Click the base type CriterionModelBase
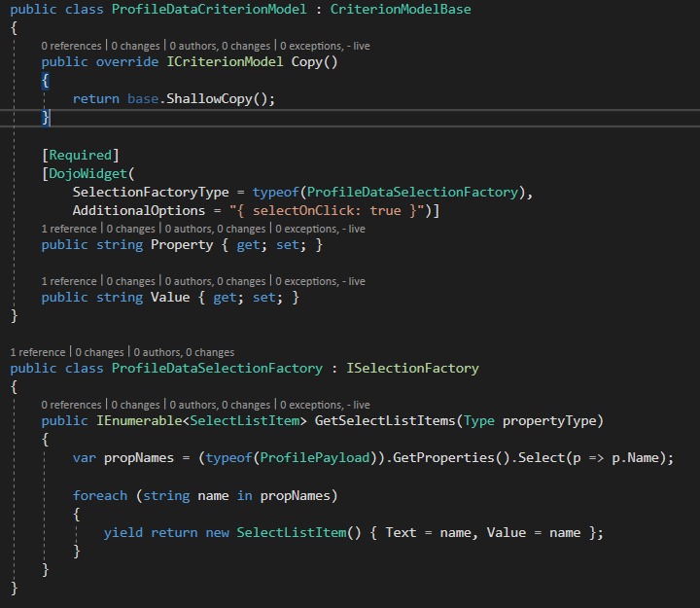 (x=401, y=10)
